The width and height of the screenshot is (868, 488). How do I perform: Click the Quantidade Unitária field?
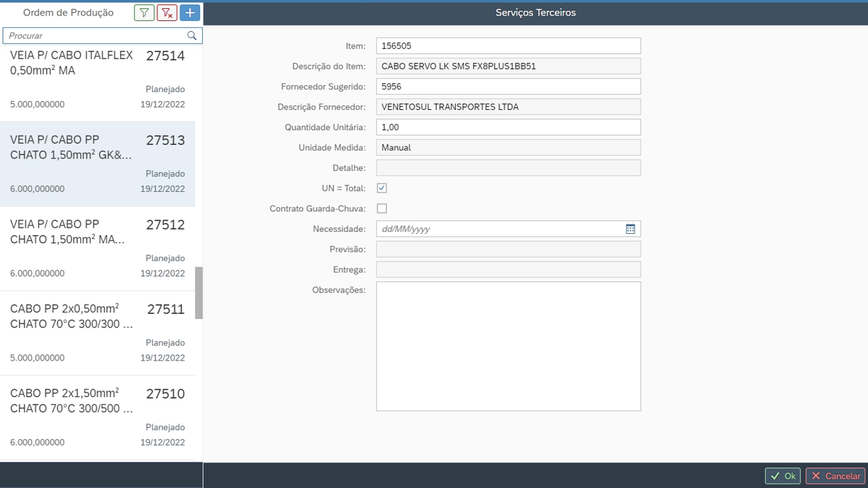508,127
